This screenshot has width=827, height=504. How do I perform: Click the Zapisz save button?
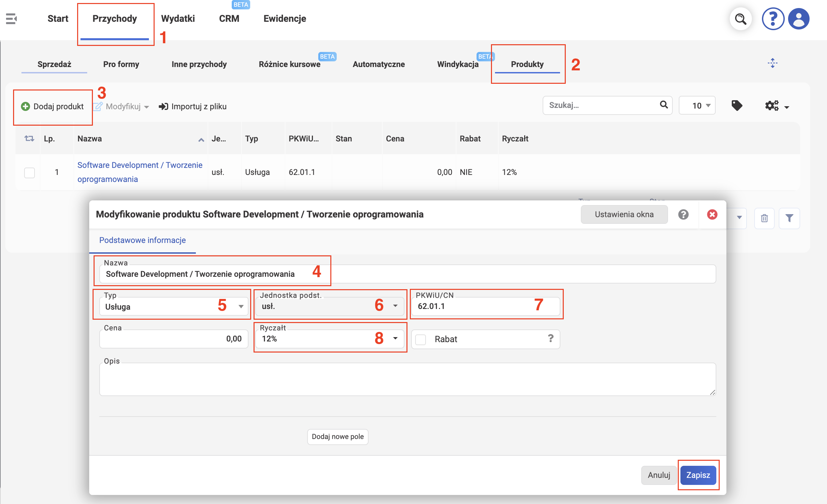click(x=698, y=475)
